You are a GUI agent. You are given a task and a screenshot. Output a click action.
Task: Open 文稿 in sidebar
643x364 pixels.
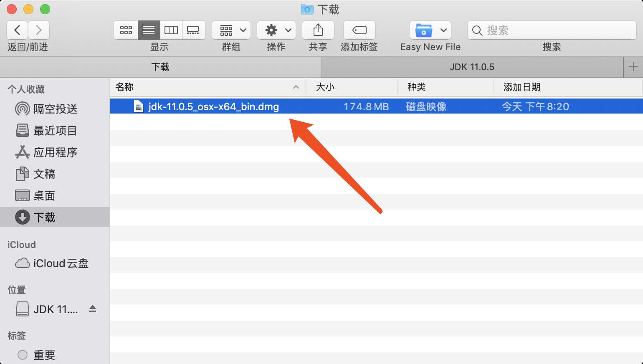pos(55,174)
